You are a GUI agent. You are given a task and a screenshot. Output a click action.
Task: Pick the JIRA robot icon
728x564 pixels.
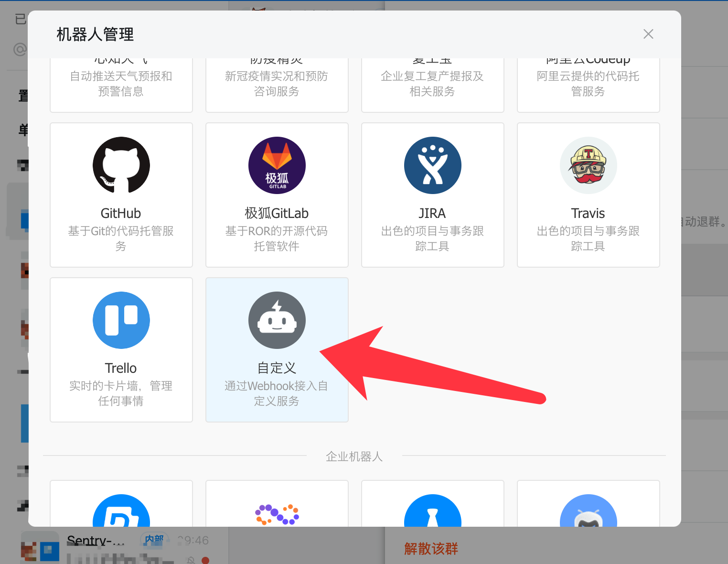pyautogui.click(x=433, y=165)
